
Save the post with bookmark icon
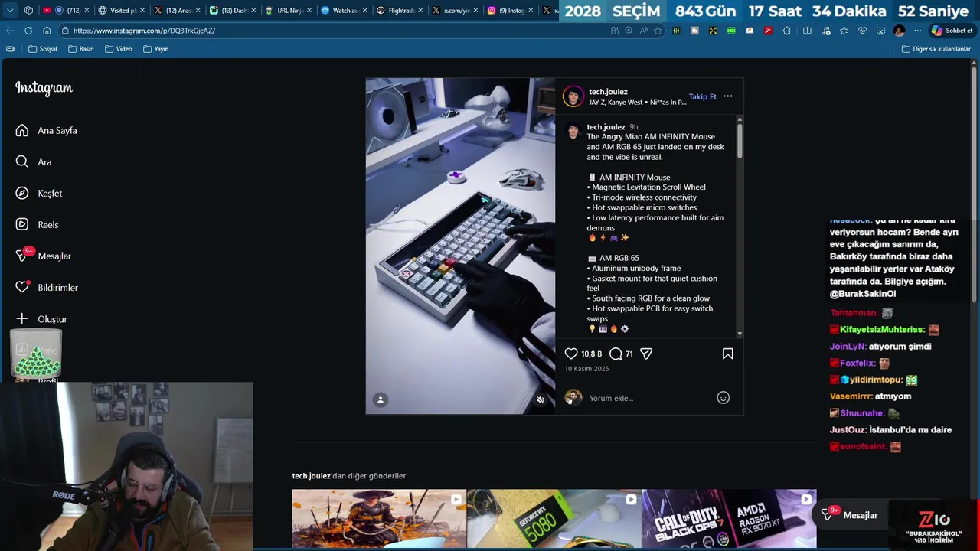[727, 354]
